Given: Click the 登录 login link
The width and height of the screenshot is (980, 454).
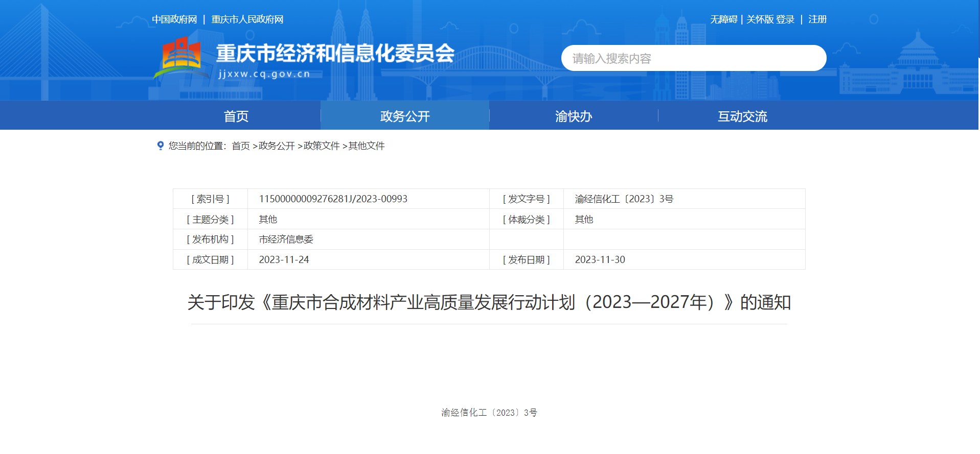Looking at the screenshot, I should click(x=786, y=19).
